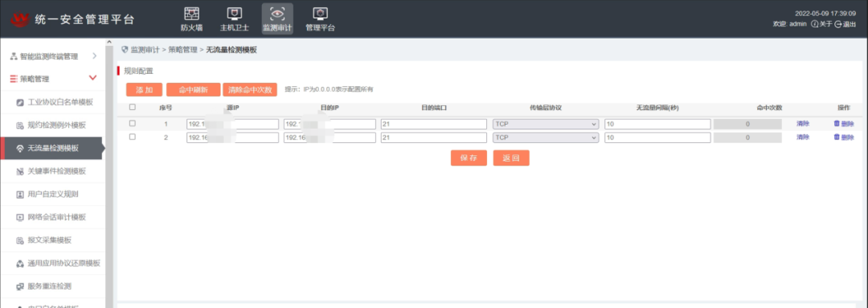Screen dimensions: 868x308
Task: Select the 监测审计 monitoring audit icon
Action: [x=277, y=14]
